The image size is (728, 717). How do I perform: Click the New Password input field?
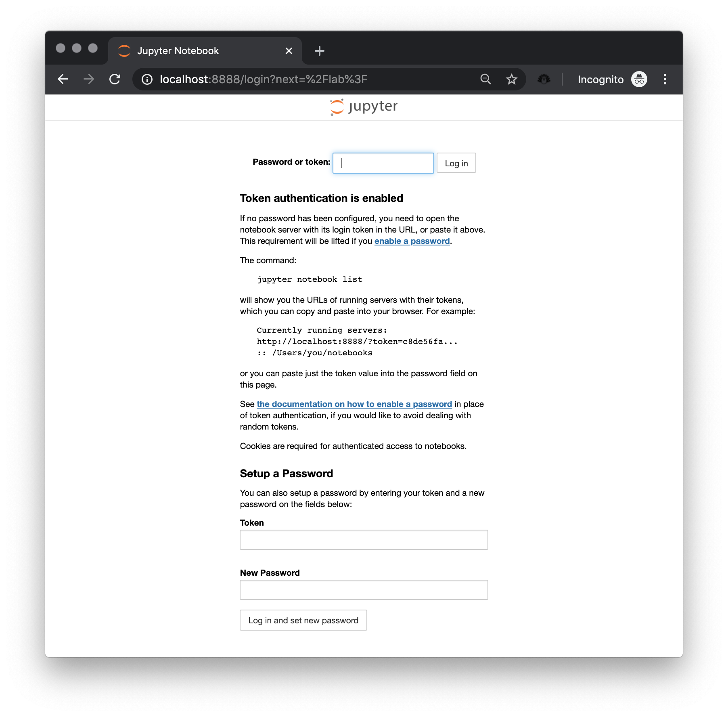pyautogui.click(x=364, y=590)
